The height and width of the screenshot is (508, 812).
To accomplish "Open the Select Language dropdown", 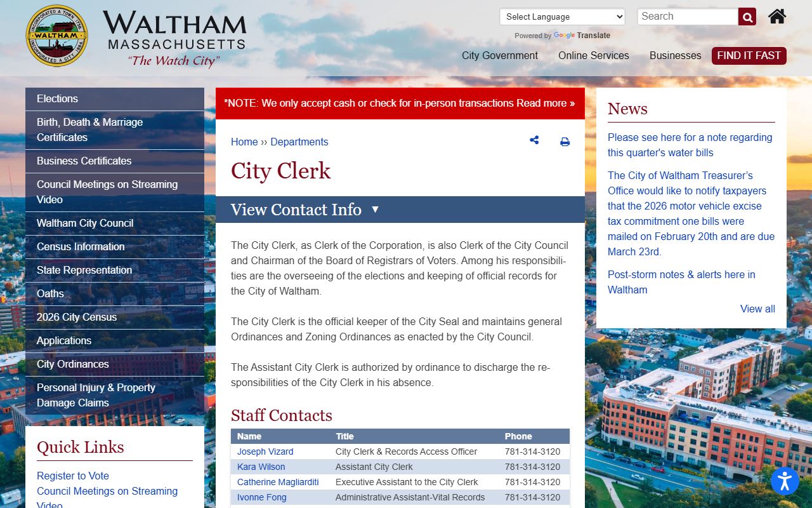I will coord(562,17).
